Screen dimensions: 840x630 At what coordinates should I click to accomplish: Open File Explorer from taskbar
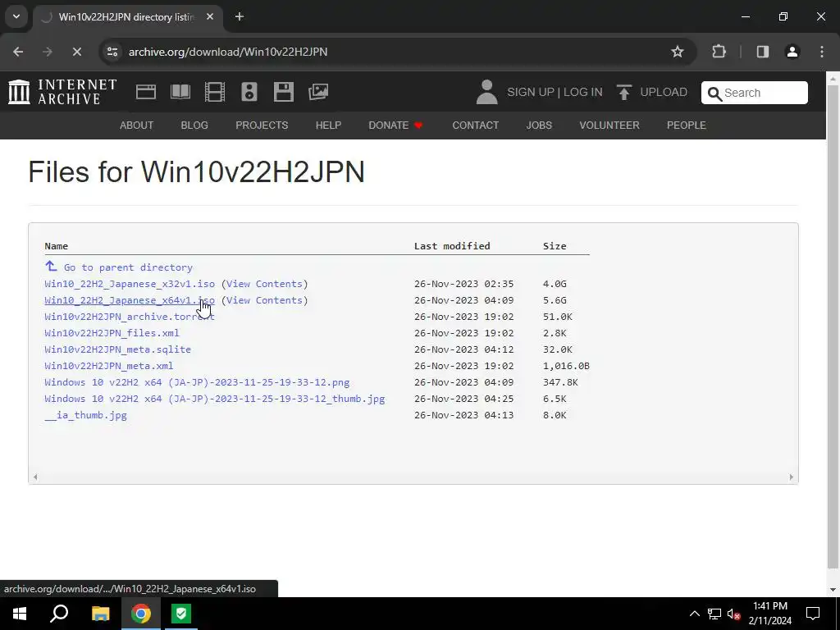click(100, 614)
